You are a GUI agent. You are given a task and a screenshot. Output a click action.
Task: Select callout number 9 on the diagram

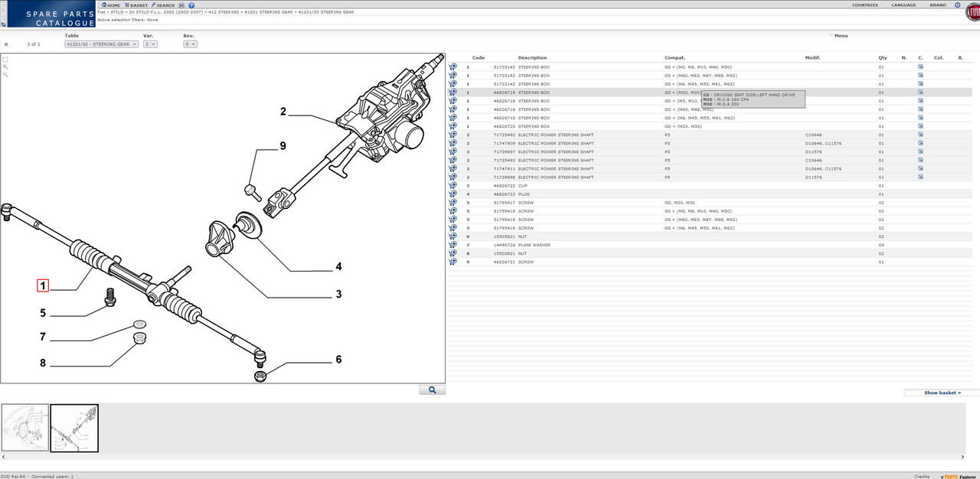pyautogui.click(x=283, y=145)
